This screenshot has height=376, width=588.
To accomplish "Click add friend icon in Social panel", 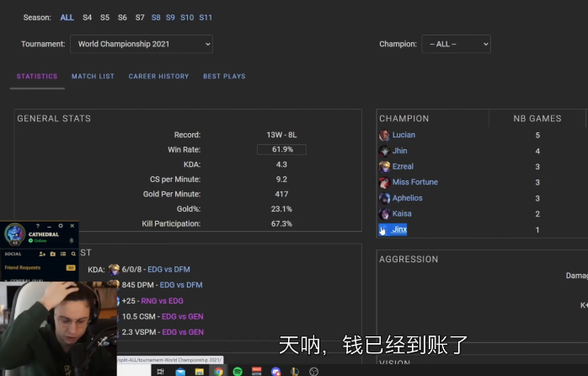I will [x=42, y=254].
